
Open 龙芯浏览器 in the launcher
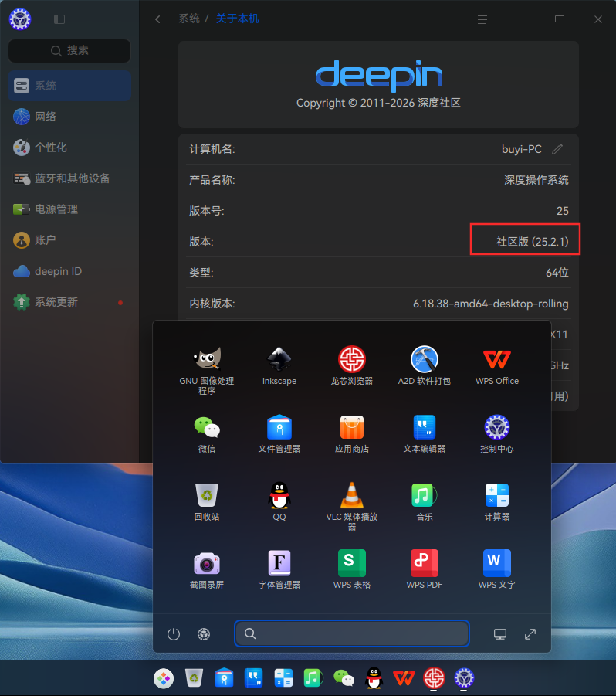(x=352, y=365)
